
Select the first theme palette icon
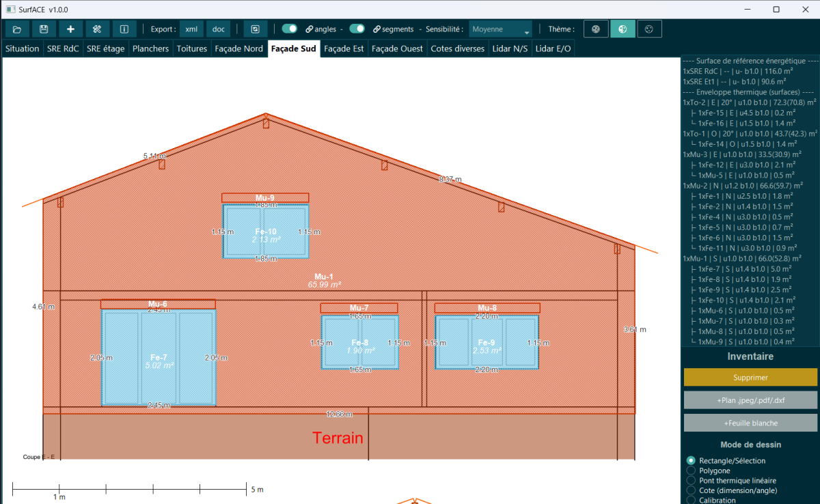[x=596, y=29]
